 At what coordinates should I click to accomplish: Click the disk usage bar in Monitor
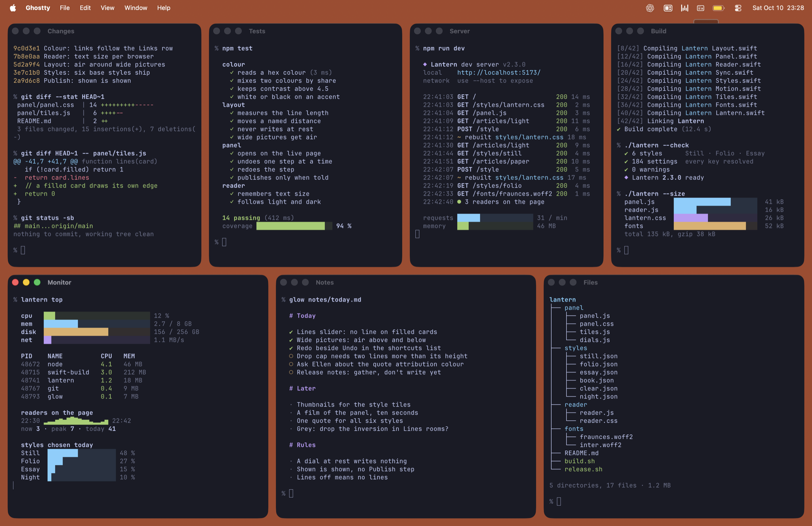[x=97, y=332]
